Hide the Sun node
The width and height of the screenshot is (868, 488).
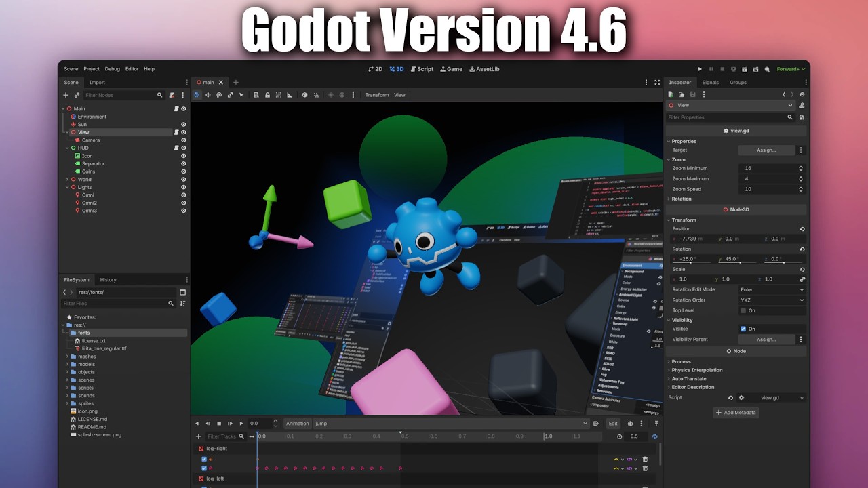point(183,125)
